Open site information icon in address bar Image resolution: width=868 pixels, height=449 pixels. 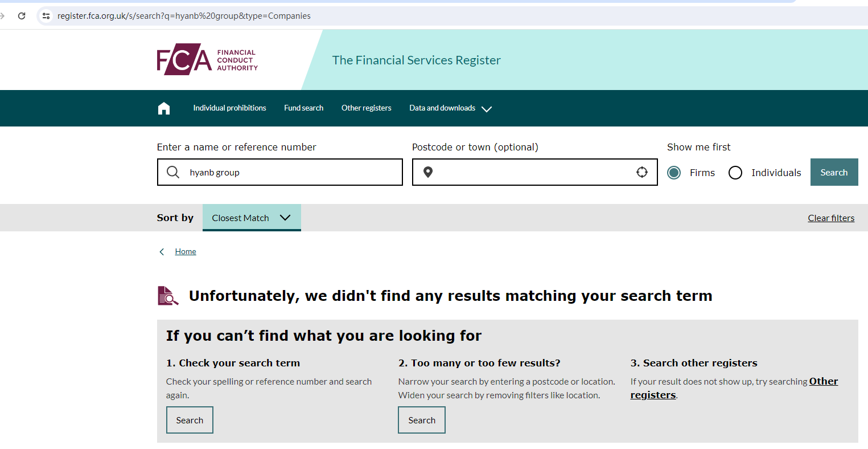coord(46,16)
